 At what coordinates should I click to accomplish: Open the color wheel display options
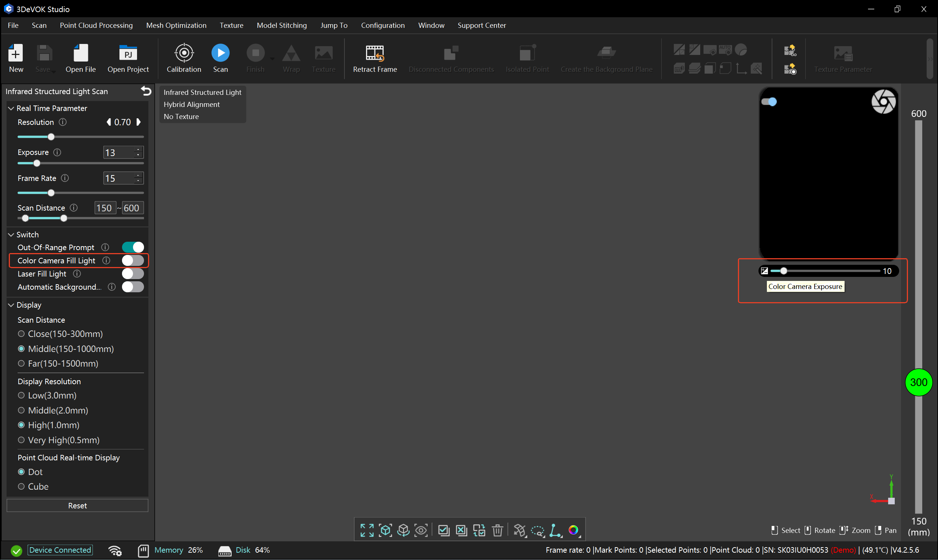click(573, 530)
